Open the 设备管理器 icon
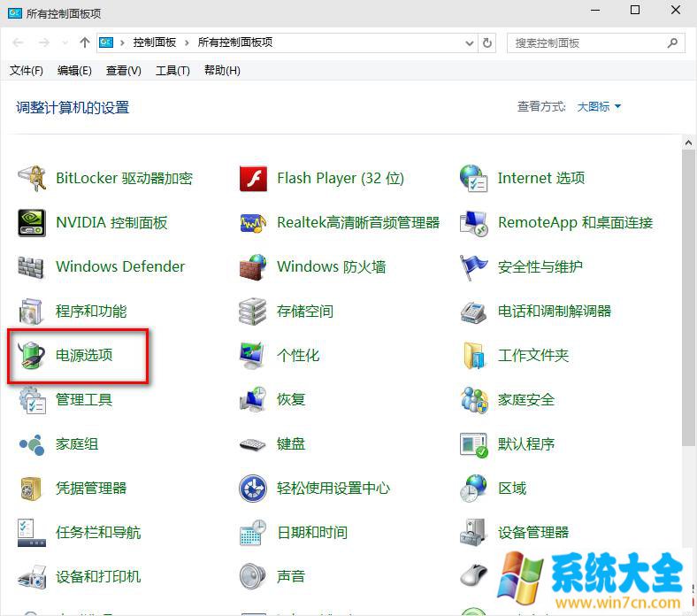 (472, 533)
